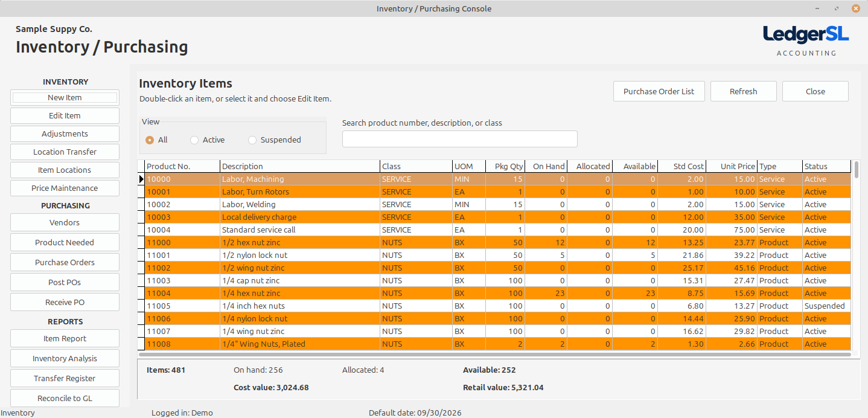Viewport: 868px width, 418px height.
Task: Open Edit Item in the sidebar
Action: 65,115
